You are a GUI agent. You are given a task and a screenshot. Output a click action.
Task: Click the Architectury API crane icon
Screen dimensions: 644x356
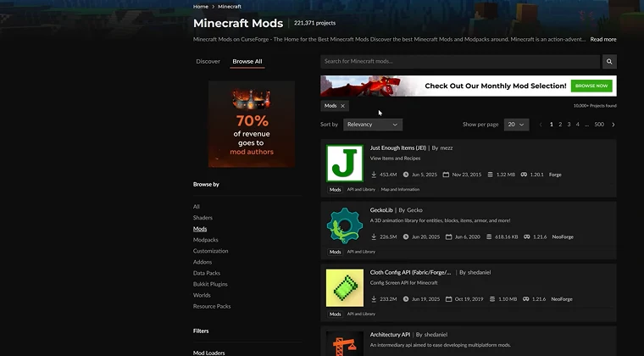click(345, 343)
